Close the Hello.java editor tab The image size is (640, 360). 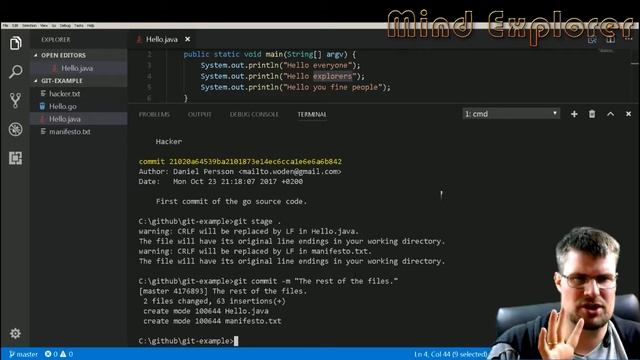(187, 39)
